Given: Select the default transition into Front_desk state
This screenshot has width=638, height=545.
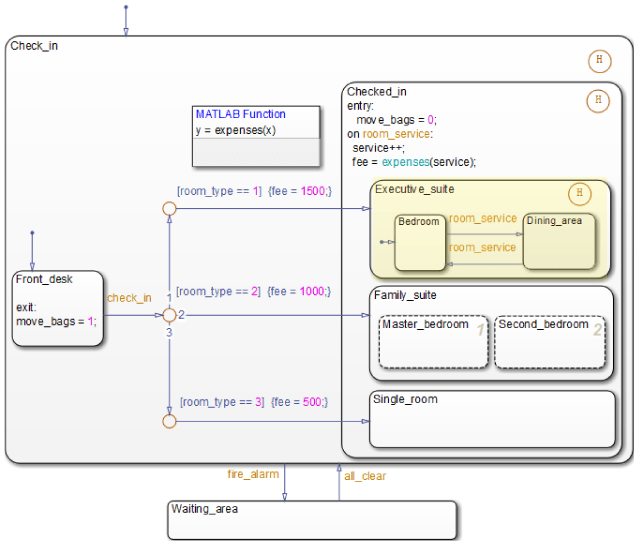Looking at the screenshot, I should pos(32,251).
